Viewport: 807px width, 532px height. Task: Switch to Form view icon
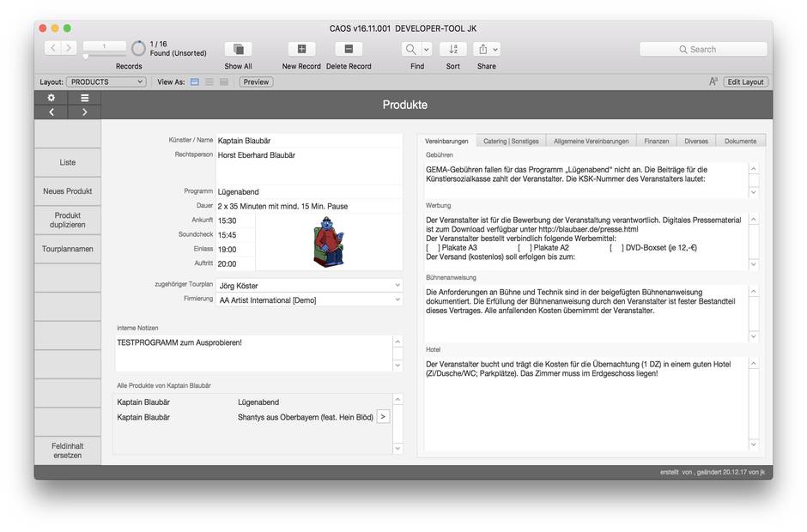[x=195, y=82]
